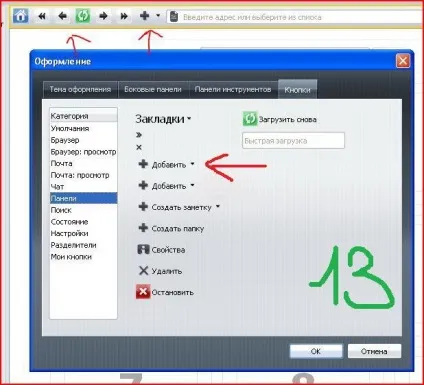The height and width of the screenshot is (385, 424).
Task: Click the "Создать папку" button
Action: pos(171,228)
